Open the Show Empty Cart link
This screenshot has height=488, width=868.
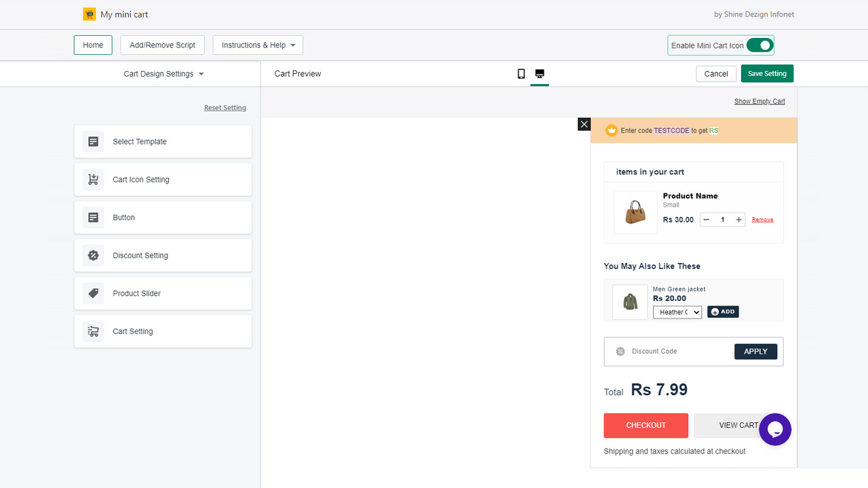tap(759, 101)
